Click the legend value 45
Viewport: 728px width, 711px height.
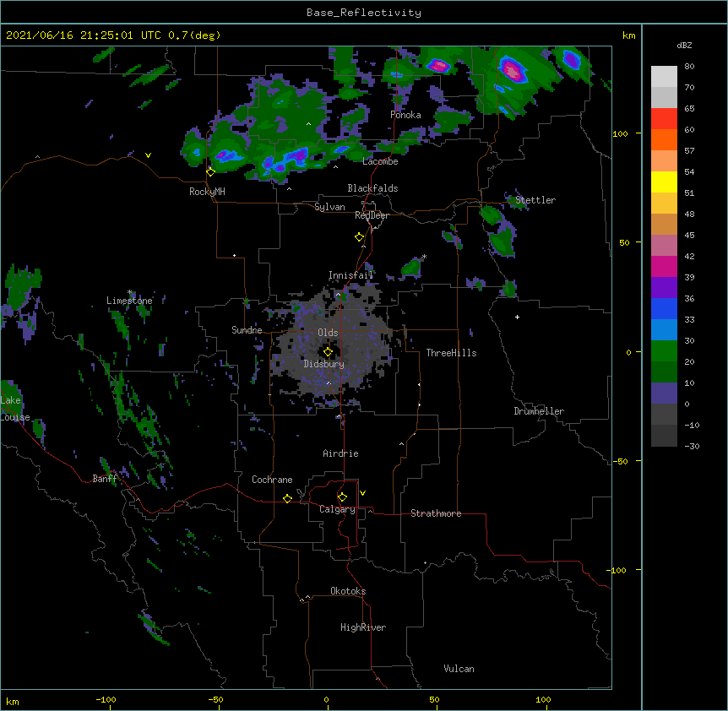[x=689, y=236]
